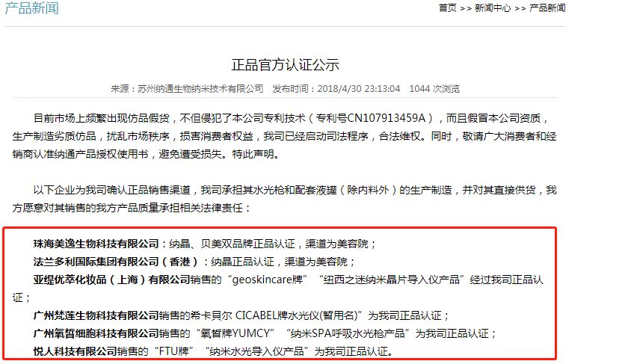
Task: Select the closing phrase 特此声明
Action: [253, 154]
